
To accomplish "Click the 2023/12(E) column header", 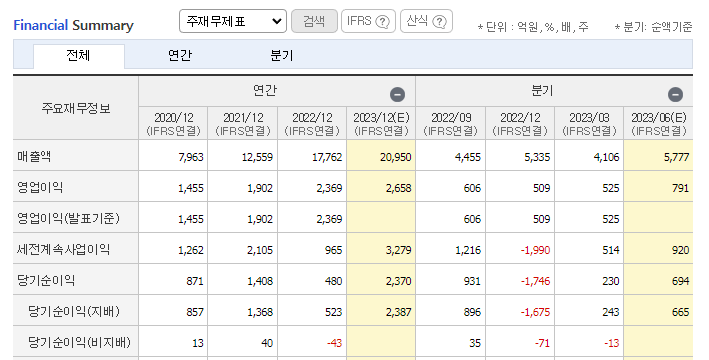I will point(381,123).
